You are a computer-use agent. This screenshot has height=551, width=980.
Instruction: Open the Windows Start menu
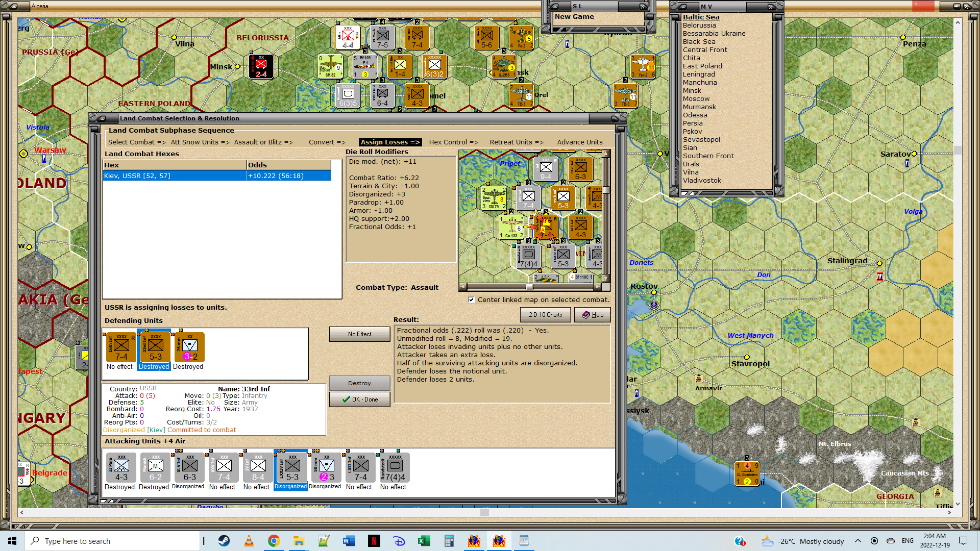tap(12, 541)
